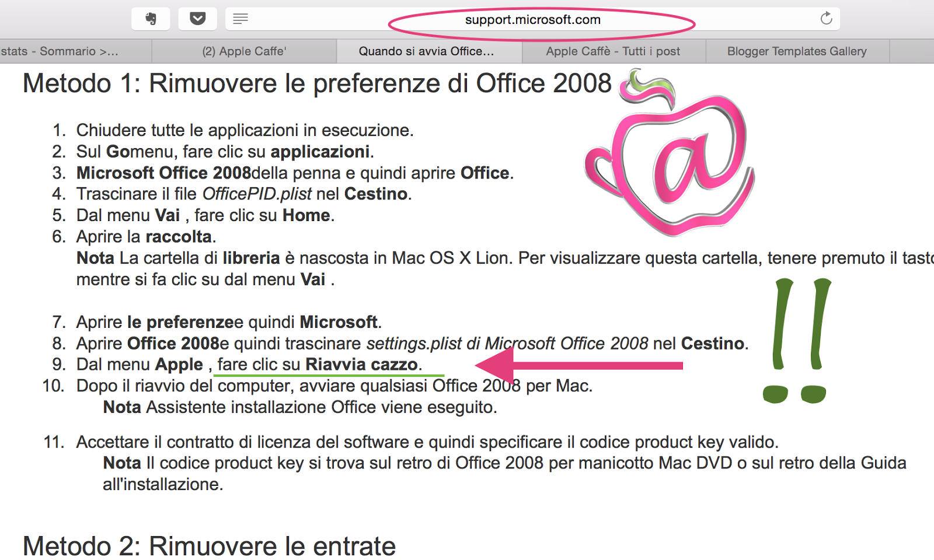Click the note 'La cartella di libreria è nascosta'
Screen dimensions: 934x560
click(505, 258)
